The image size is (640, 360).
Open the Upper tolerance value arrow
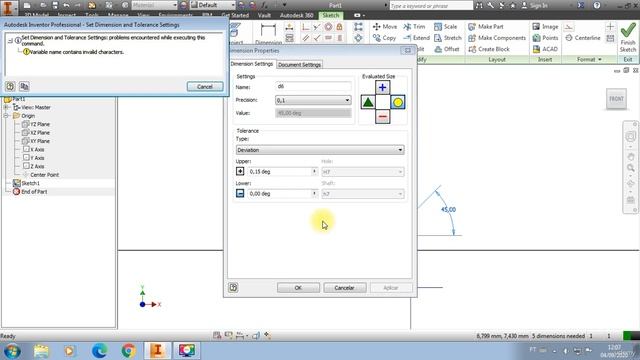(x=314, y=171)
